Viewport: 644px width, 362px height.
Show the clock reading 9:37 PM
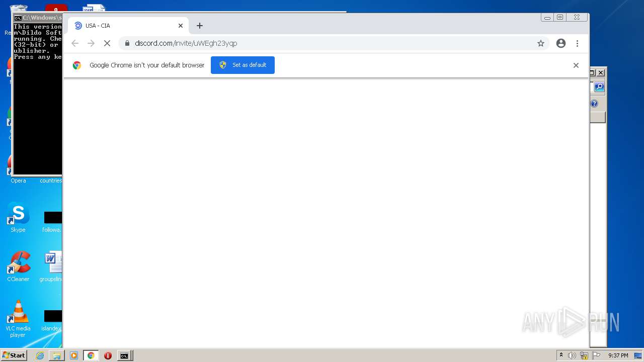618,355
